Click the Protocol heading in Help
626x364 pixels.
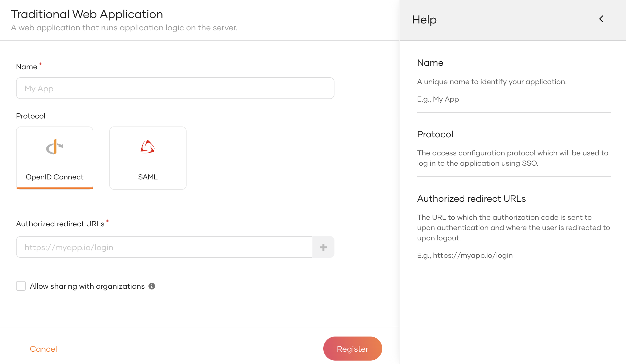pyautogui.click(x=435, y=134)
